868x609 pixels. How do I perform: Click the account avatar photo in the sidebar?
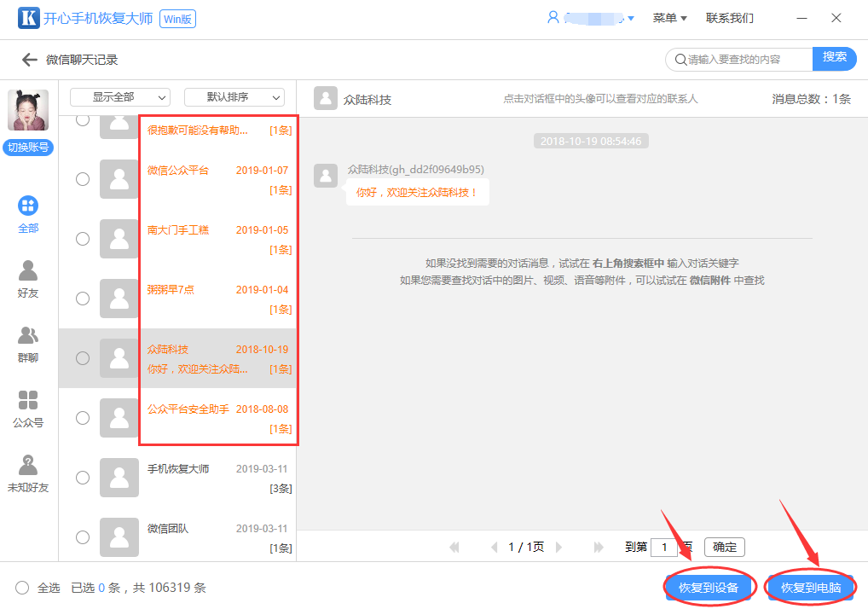[27, 110]
